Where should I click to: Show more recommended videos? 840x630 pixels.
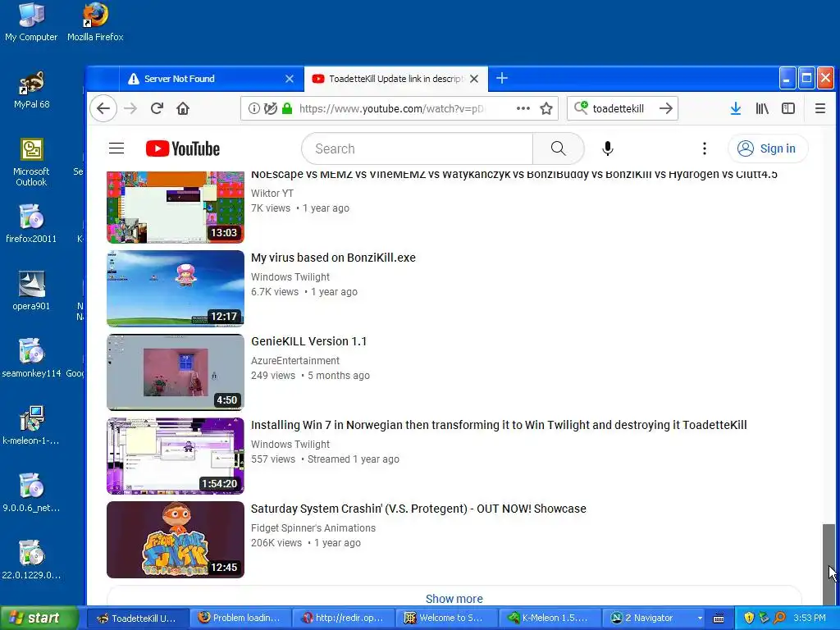454,598
